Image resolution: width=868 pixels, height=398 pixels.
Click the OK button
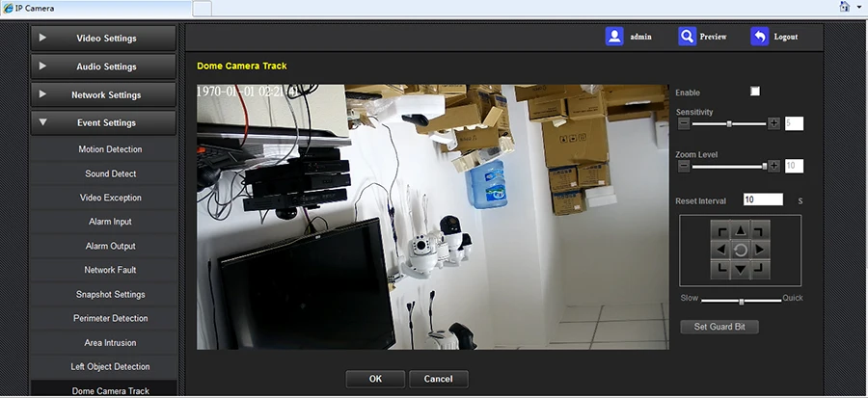pyautogui.click(x=375, y=379)
